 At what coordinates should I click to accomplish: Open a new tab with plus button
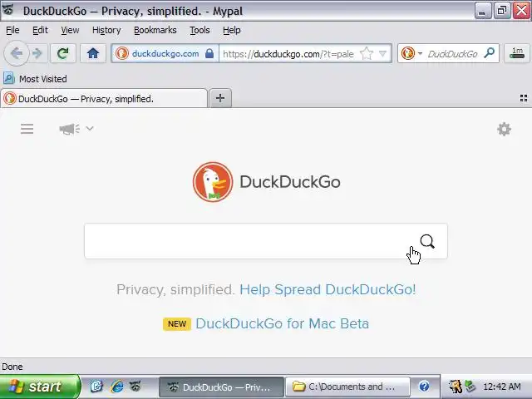tap(220, 98)
